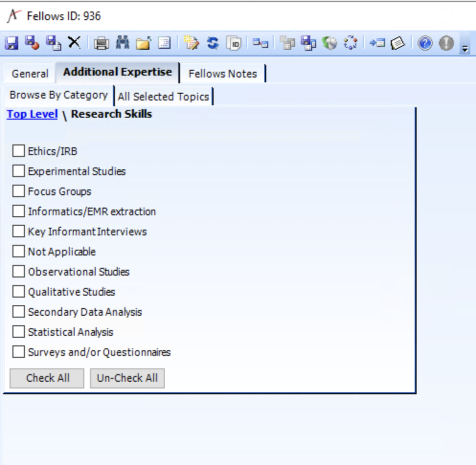
Task: Enable Statistical Analysis expertise
Action: click(x=18, y=332)
